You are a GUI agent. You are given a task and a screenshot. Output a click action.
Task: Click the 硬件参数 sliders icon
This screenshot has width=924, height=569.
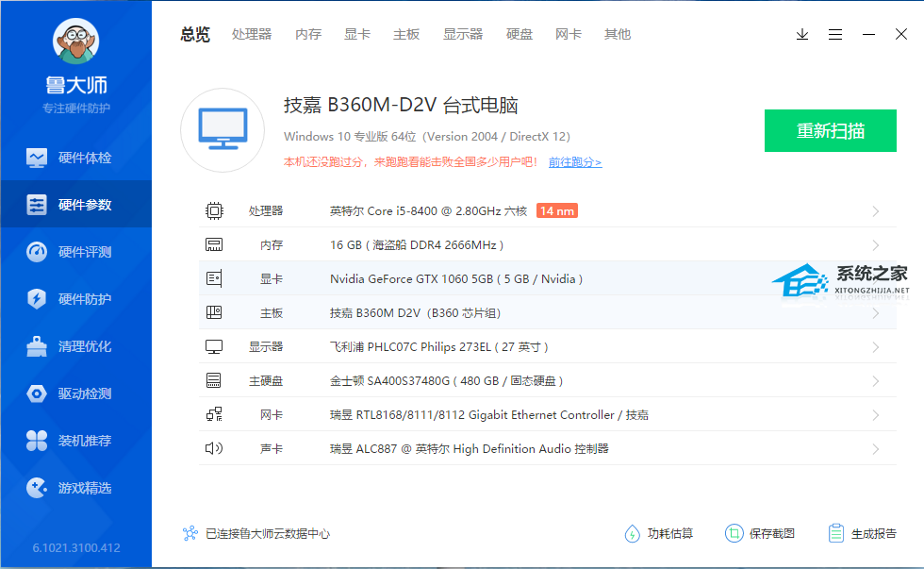[x=37, y=205]
